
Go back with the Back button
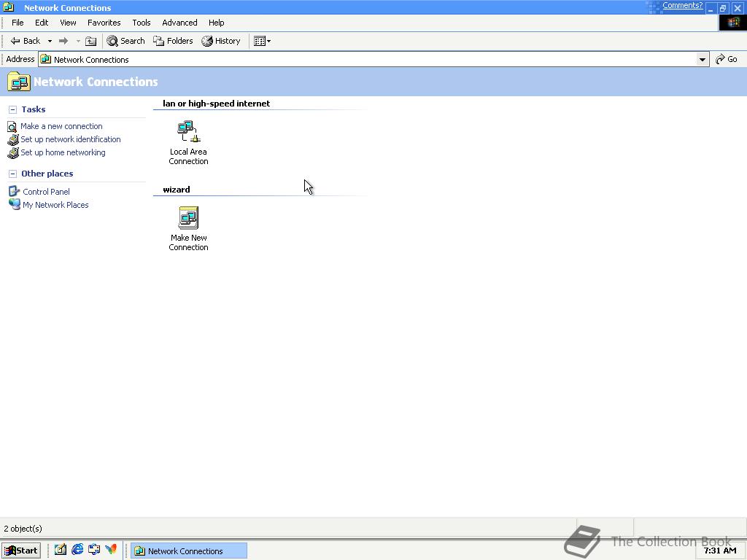[26, 41]
